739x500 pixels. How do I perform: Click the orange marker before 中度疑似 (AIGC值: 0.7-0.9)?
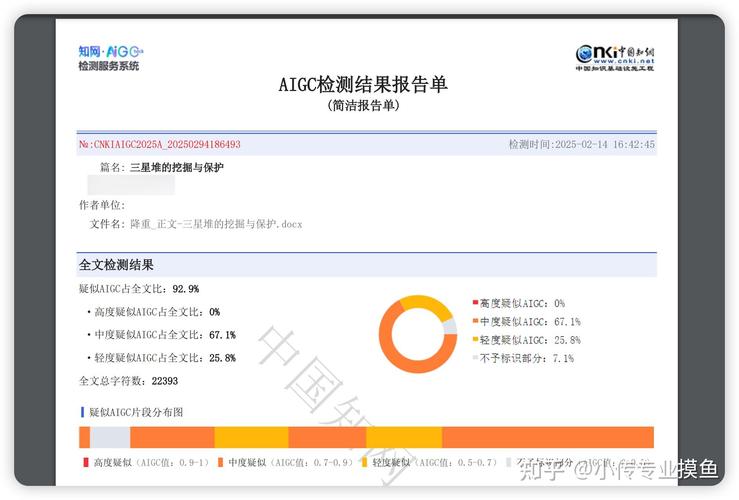[220, 462]
